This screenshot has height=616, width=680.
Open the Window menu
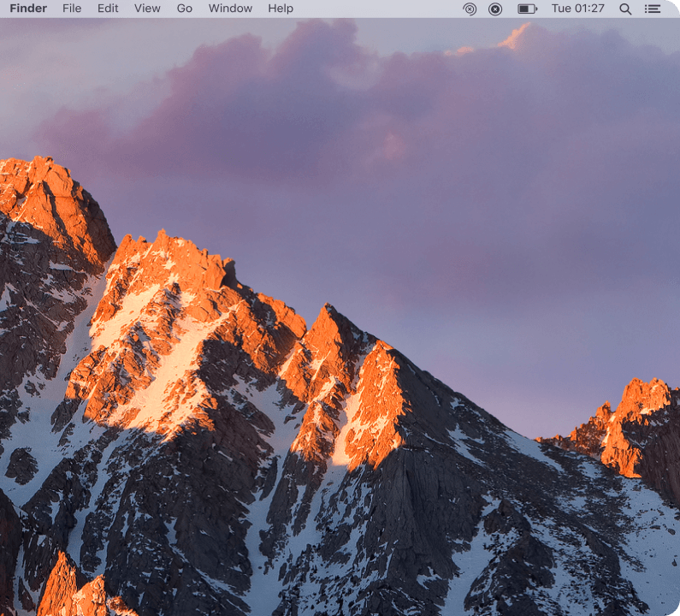(x=230, y=9)
